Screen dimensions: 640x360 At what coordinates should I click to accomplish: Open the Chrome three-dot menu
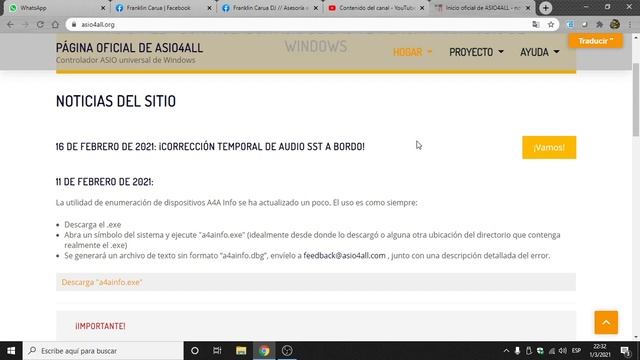pyautogui.click(x=630, y=24)
